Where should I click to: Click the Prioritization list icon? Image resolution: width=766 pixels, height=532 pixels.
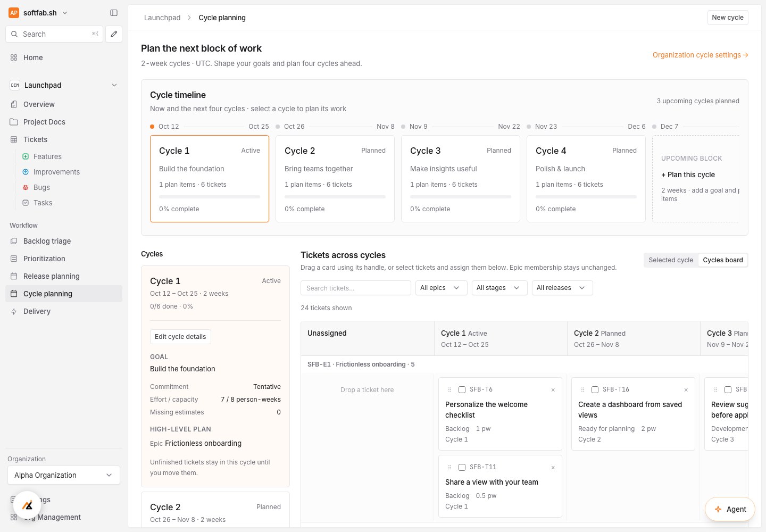point(14,259)
